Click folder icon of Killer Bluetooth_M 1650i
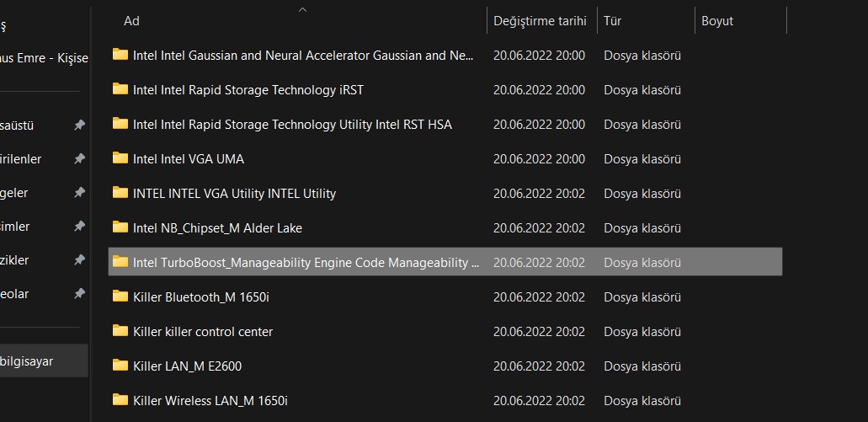Image resolution: width=868 pixels, height=422 pixels. click(120, 296)
